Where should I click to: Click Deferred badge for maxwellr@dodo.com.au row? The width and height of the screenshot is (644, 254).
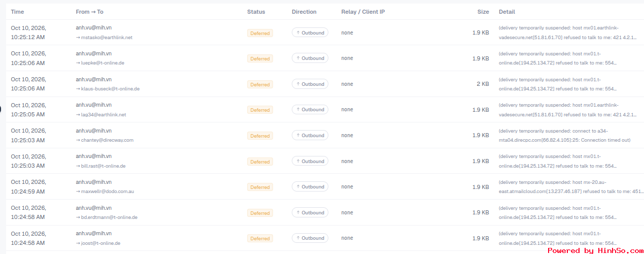pos(260,187)
